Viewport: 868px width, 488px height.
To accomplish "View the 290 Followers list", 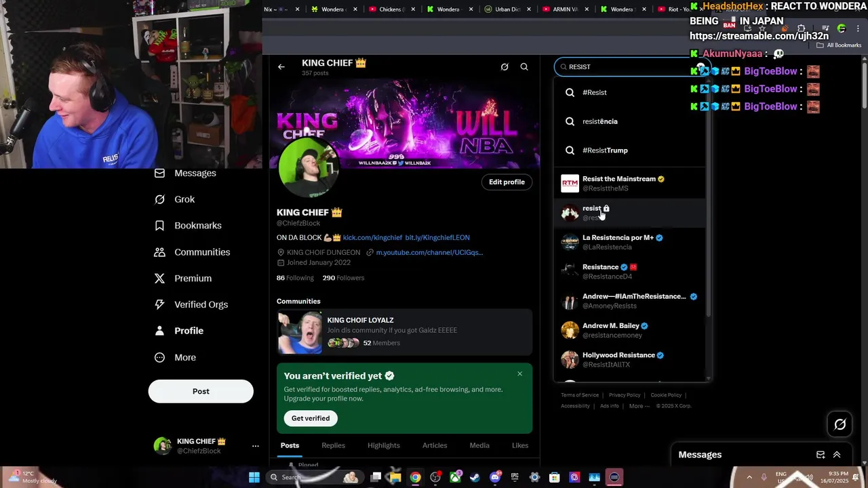I will [343, 278].
